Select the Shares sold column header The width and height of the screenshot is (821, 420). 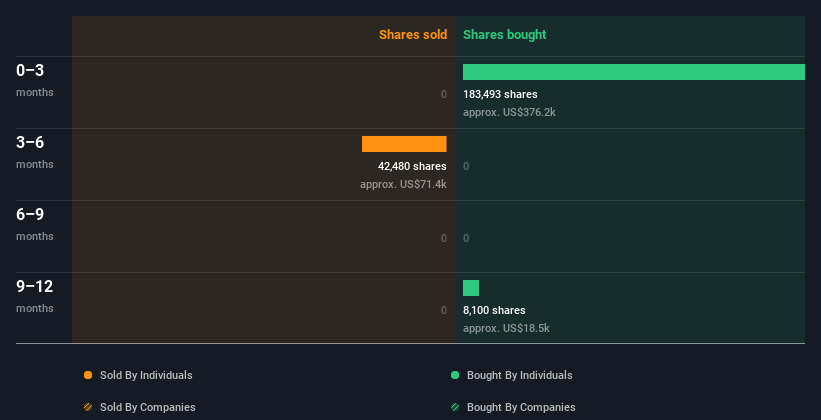pyautogui.click(x=412, y=35)
